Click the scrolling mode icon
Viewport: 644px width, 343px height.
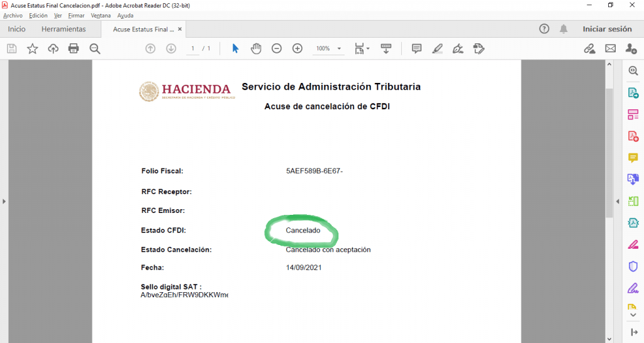point(386,49)
